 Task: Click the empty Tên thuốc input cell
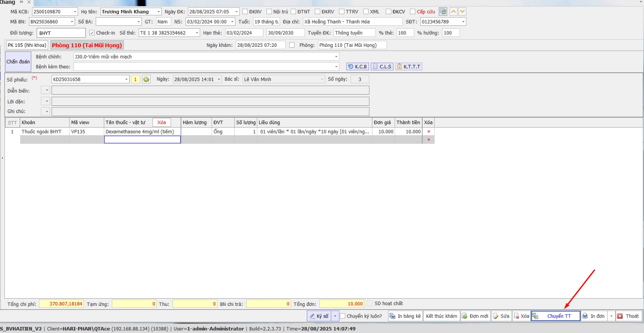pyautogui.click(x=142, y=140)
